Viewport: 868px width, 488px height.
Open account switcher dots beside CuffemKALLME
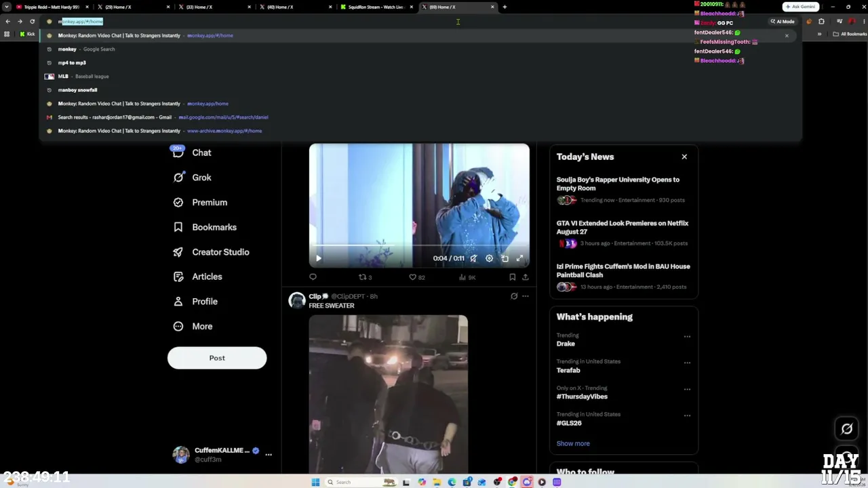pos(269,455)
